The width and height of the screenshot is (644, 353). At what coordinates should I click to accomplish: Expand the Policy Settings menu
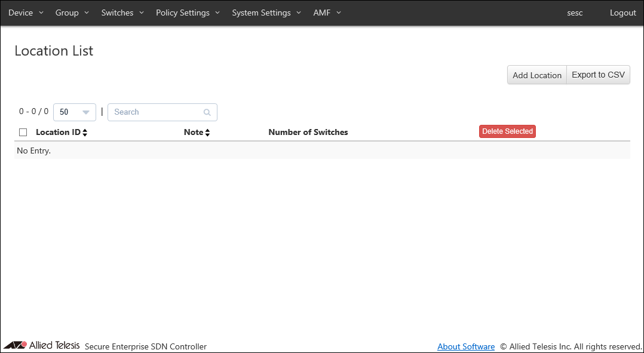click(x=188, y=13)
